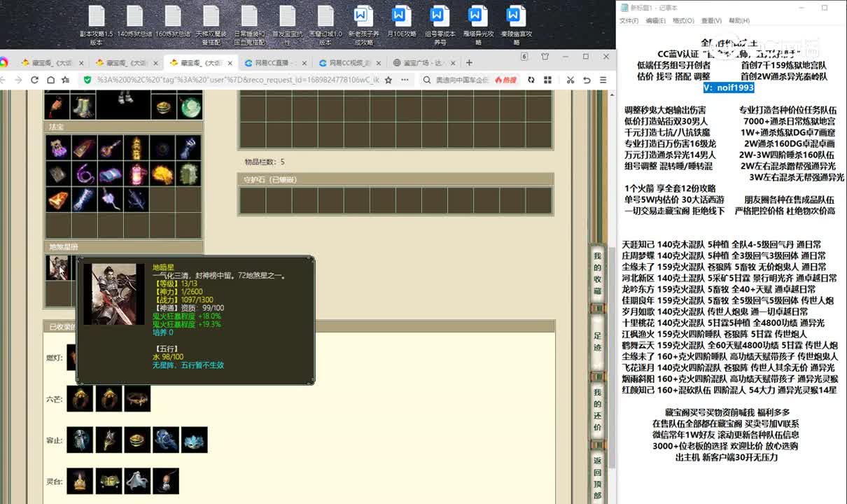Open Notepad 编辑(E) menu
The height and width of the screenshot is (504, 847).
(655, 21)
